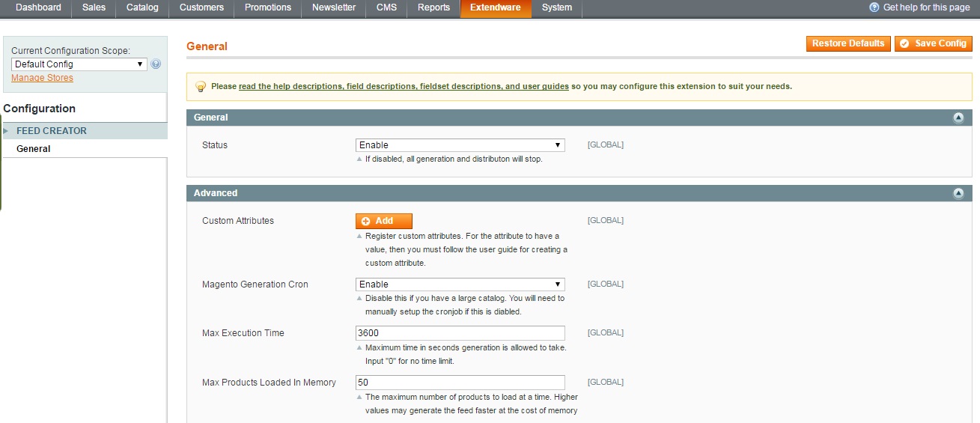The height and width of the screenshot is (423, 980).
Task: Focus the Max Products Loaded In Memory field
Action: point(460,383)
